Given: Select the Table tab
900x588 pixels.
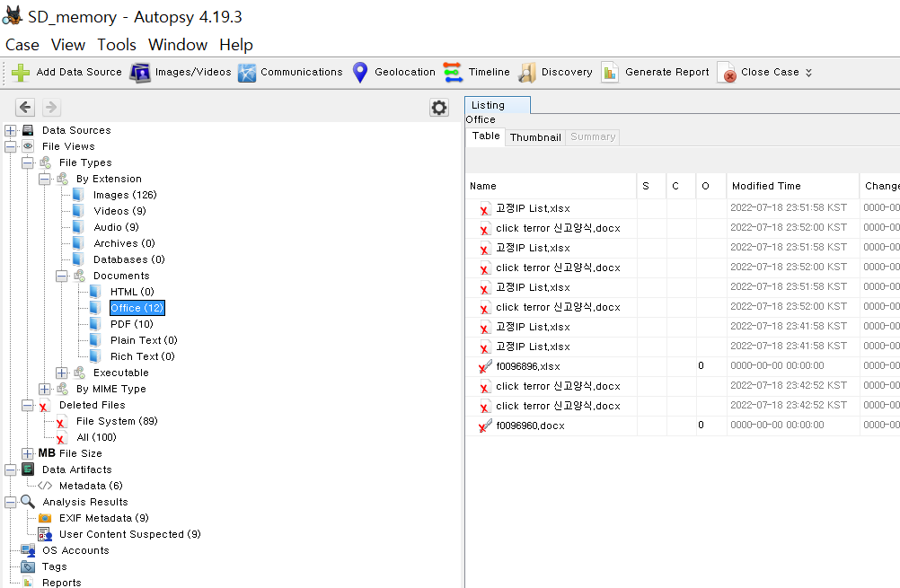Looking at the screenshot, I should click(486, 136).
